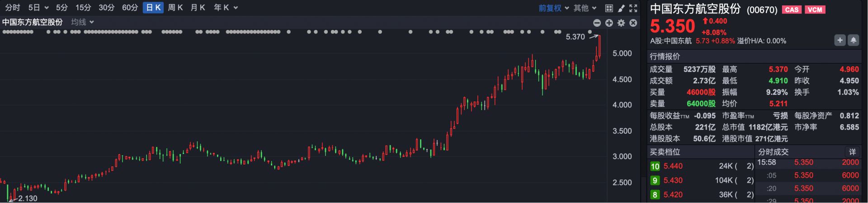Open indicator settings gear icon
This screenshot has width=868, height=203.
(x=621, y=23)
